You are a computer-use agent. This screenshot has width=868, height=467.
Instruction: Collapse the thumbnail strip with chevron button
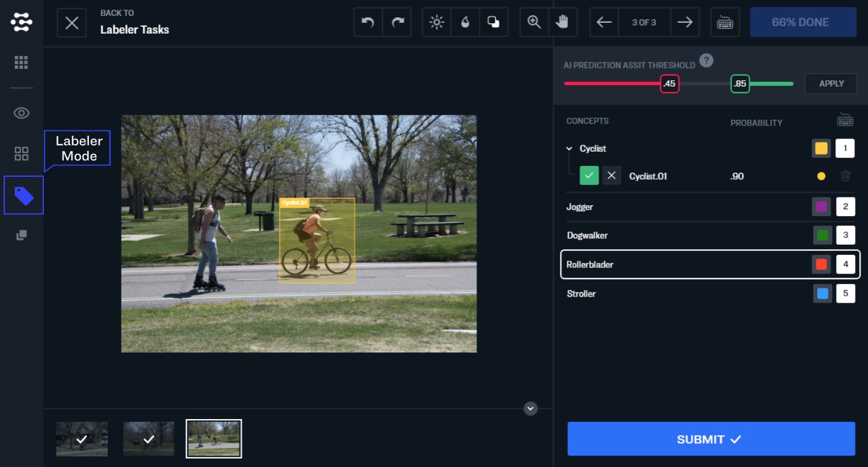(x=530, y=408)
